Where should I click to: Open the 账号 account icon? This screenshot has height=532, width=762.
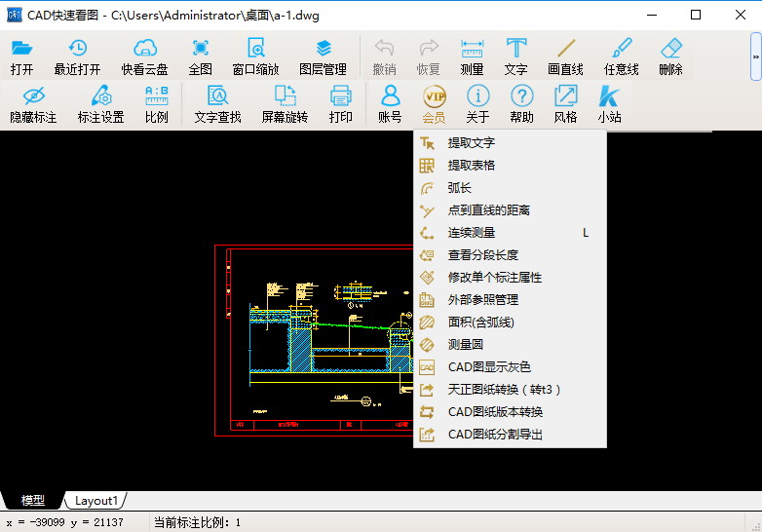(x=390, y=104)
